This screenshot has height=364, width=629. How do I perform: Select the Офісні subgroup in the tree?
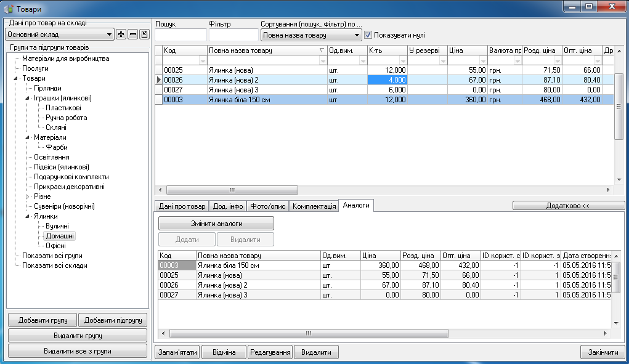tap(55, 246)
